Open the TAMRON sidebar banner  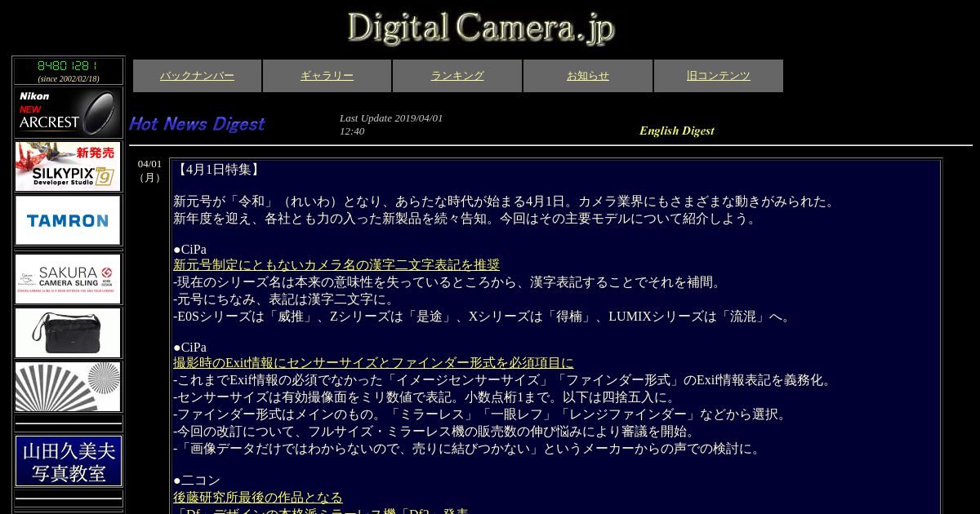pyautogui.click(x=68, y=220)
